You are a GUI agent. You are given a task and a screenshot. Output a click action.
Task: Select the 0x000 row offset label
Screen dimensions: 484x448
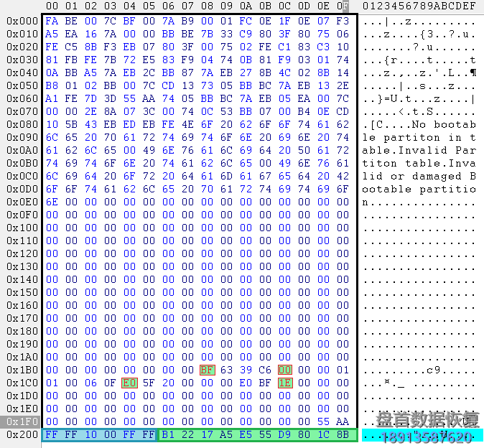click(22, 21)
